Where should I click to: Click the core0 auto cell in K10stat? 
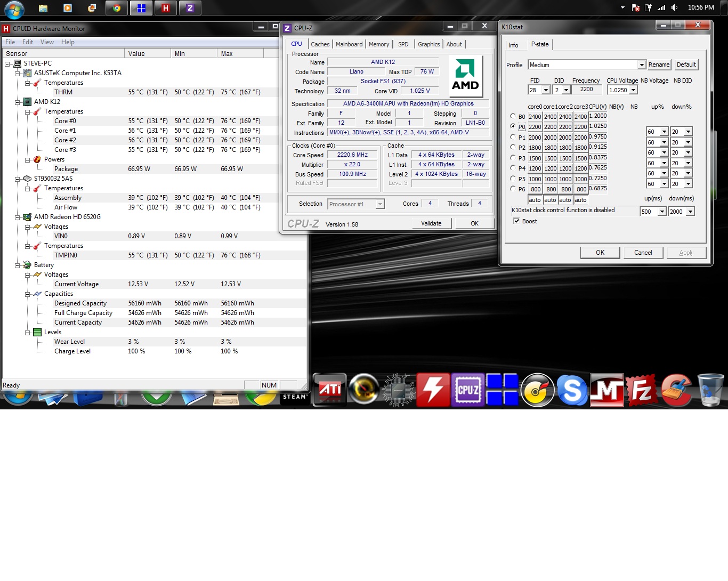coord(535,200)
